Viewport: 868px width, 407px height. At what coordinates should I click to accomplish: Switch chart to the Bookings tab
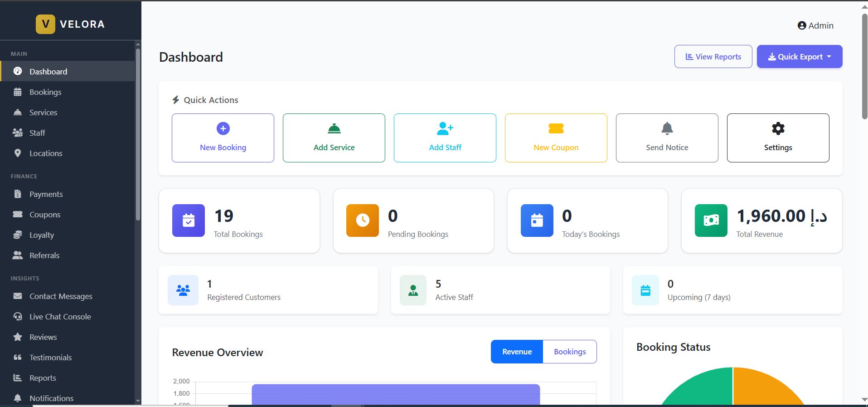point(570,352)
